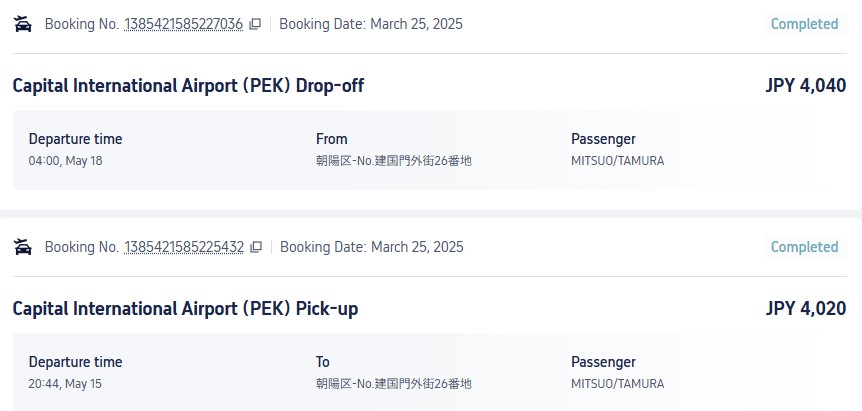Click the Completed status of the pick-up booking
Image resolution: width=862 pixels, height=411 pixels.
(x=804, y=247)
